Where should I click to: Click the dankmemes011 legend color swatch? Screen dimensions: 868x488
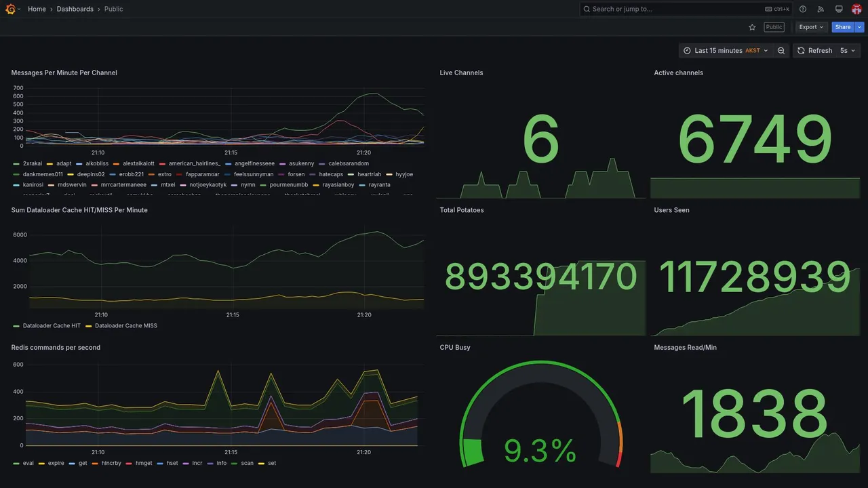click(16, 174)
